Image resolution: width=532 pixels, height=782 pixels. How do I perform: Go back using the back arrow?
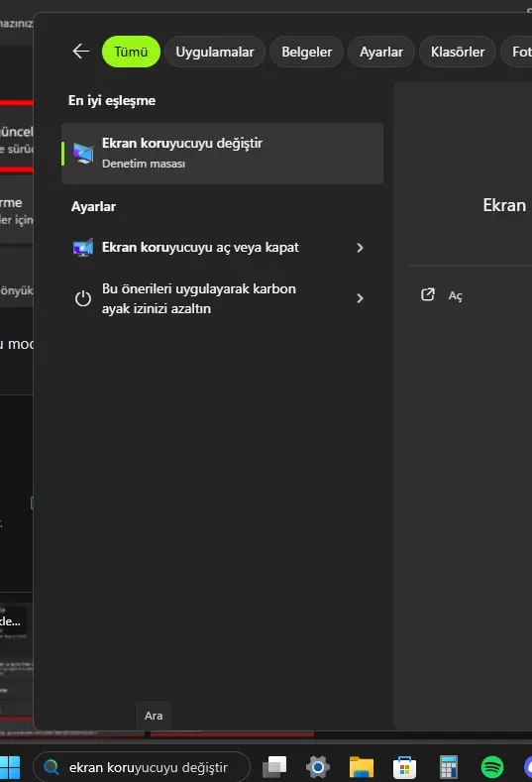tap(81, 51)
